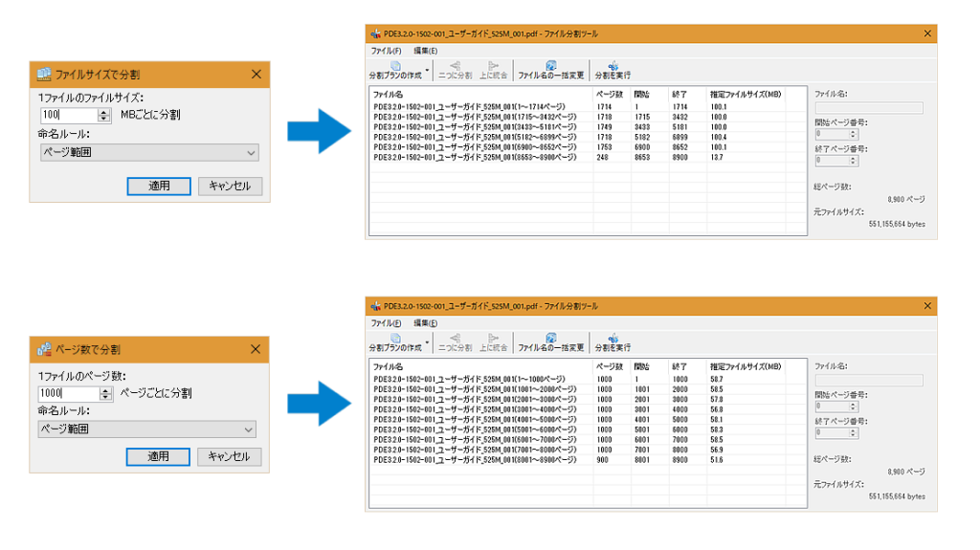
Task: Click the page count spinner in ページ数で分割
Action: click(107, 393)
